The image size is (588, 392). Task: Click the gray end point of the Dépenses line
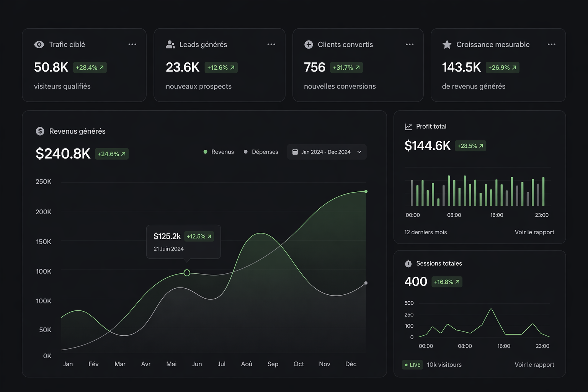point(366,283)
